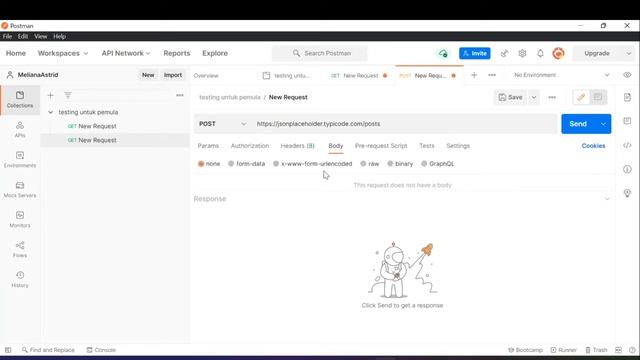Collapse the testing untuk pemula collection
Screen dimensions: 640x360
[50, 112]
